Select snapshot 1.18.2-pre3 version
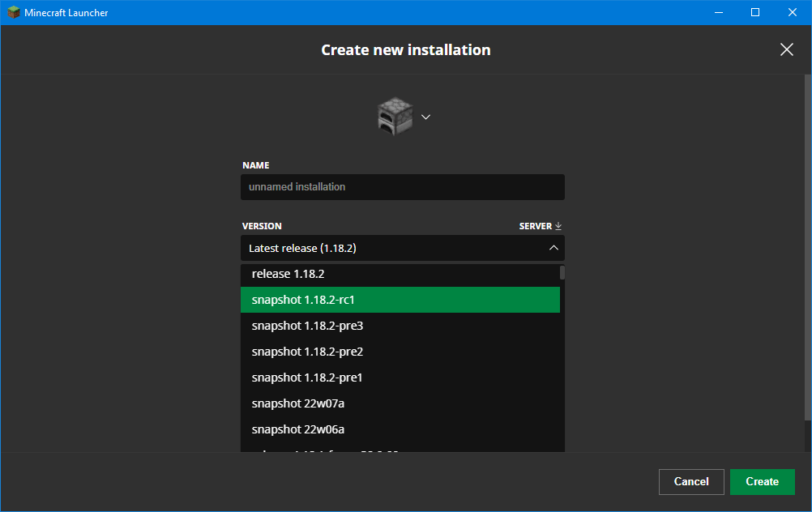The width and height of the screenshot is (812, 512). (x=400, y=326)
